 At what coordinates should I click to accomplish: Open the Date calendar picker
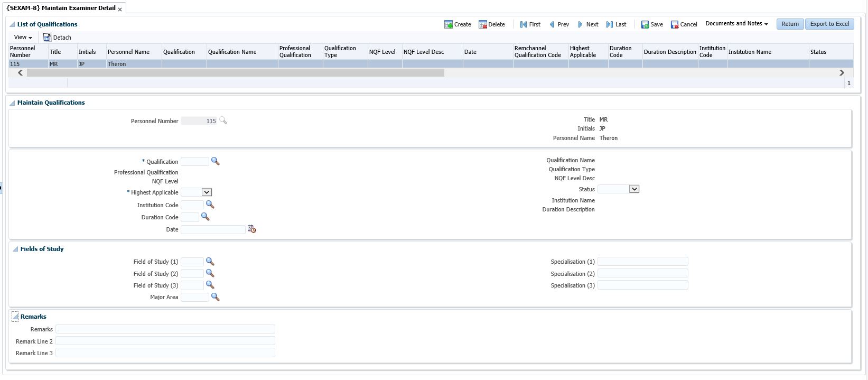(x=251, y=229)
